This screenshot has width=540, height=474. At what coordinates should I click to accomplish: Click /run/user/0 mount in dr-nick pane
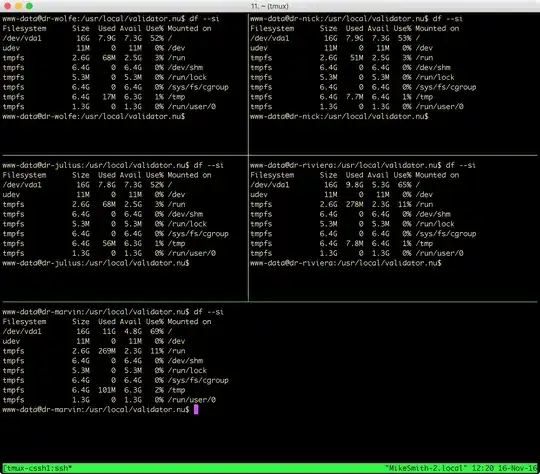[439, 107]
